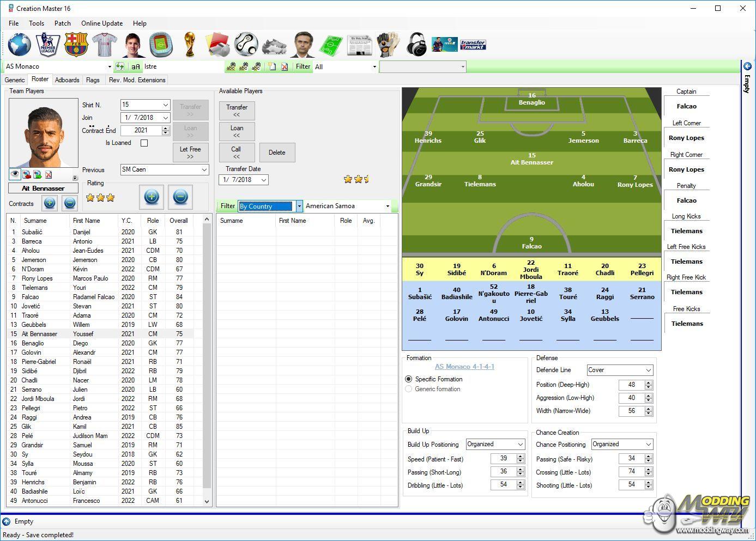Screen dimensions: 756x541
Task: Click the headphones audio toolbar icon
Action: pos(416,45)
